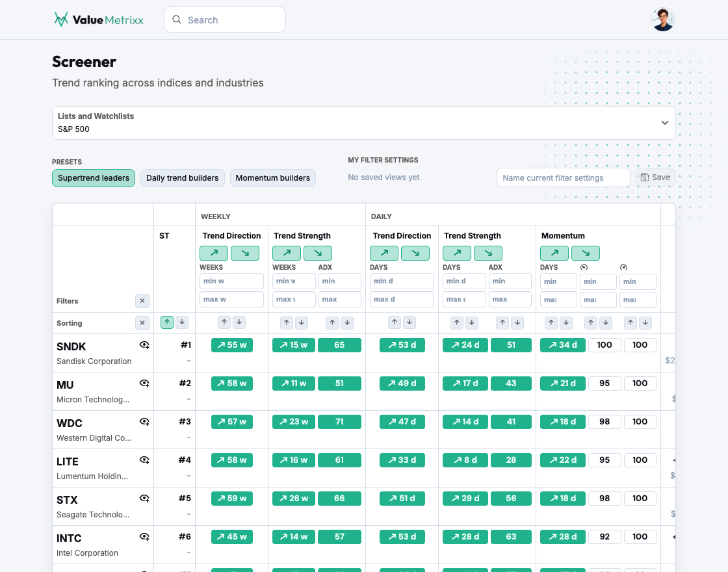Click the Save filter settings button
This screenshot has width=728, height=572.
tap(655, 177)
